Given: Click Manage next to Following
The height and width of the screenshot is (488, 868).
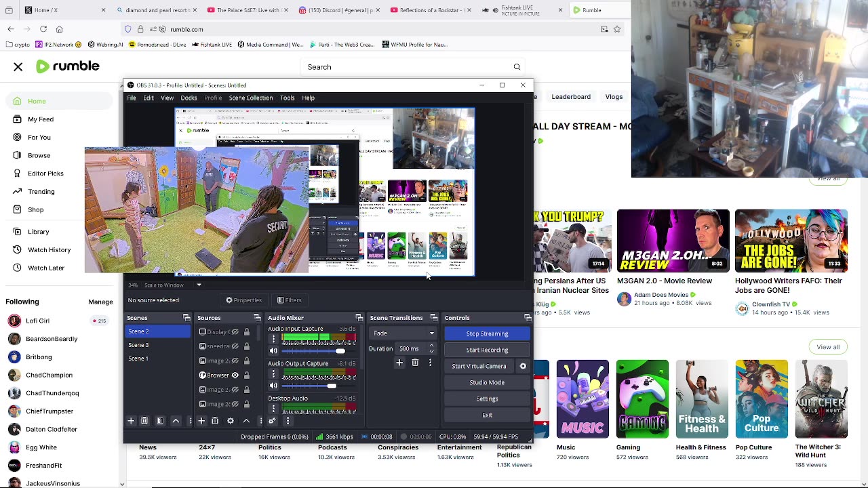Looking at the screenshot, I should point(100,302).
